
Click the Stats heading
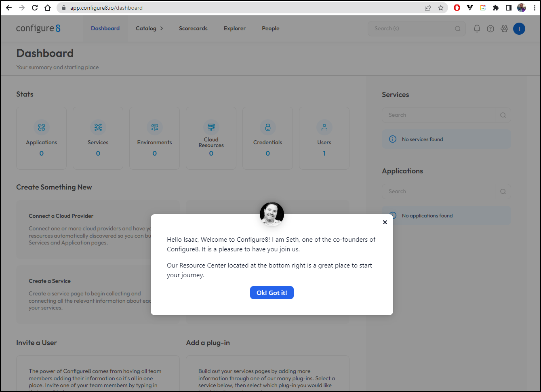click(25, 94)
